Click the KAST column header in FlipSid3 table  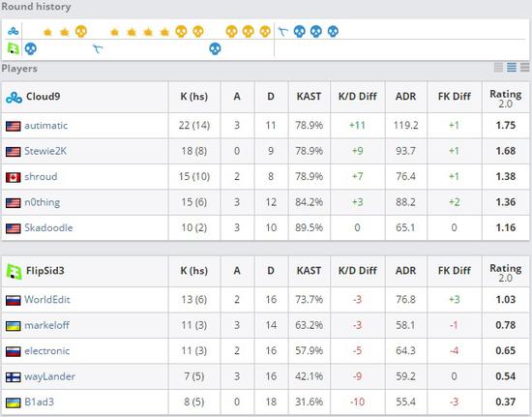(309, 271)
